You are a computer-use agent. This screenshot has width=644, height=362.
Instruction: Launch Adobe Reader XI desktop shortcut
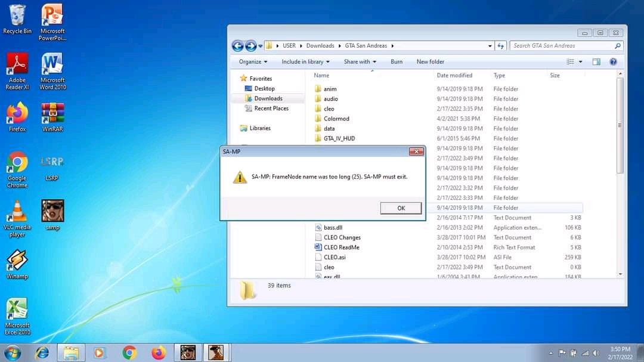point(17,71)
